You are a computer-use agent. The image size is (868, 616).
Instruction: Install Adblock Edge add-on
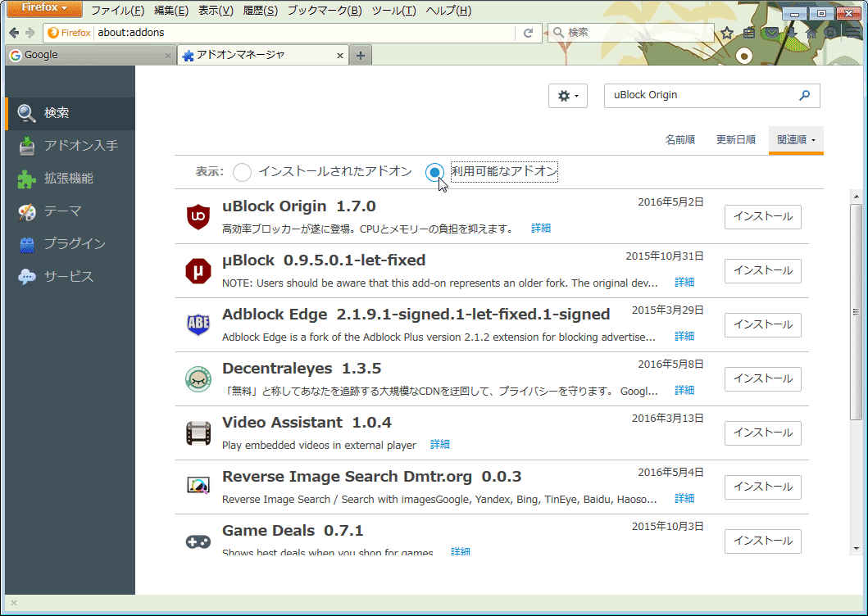tap(763, 325)
